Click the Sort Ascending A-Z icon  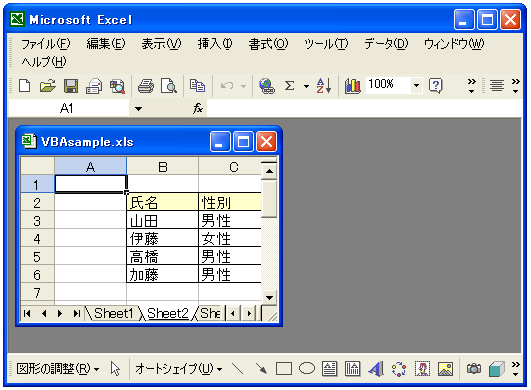(323, 86)
